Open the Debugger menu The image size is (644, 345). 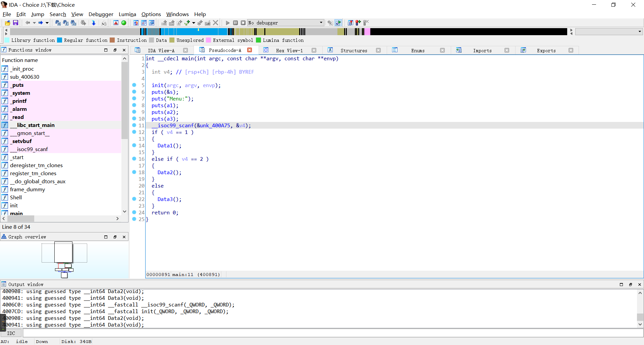click(101, 14)
